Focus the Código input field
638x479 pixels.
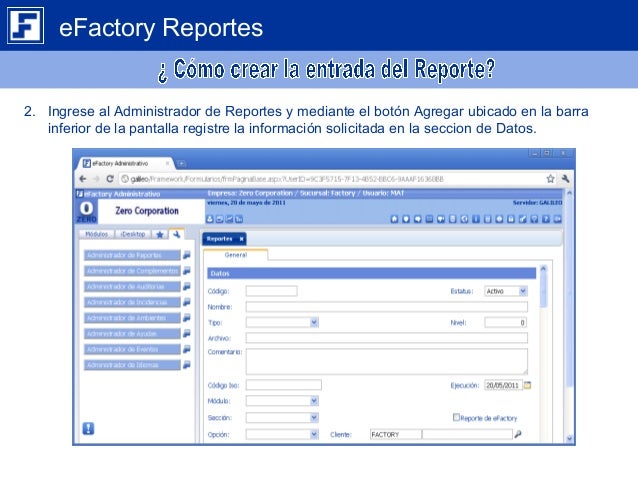(x=271, y=291)
